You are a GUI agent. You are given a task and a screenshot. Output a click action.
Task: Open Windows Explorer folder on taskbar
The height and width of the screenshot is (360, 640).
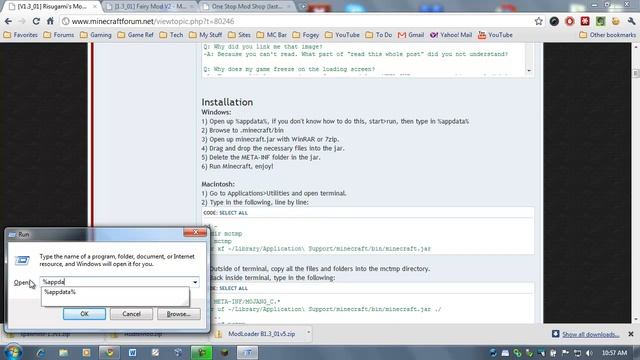[63, 352]
